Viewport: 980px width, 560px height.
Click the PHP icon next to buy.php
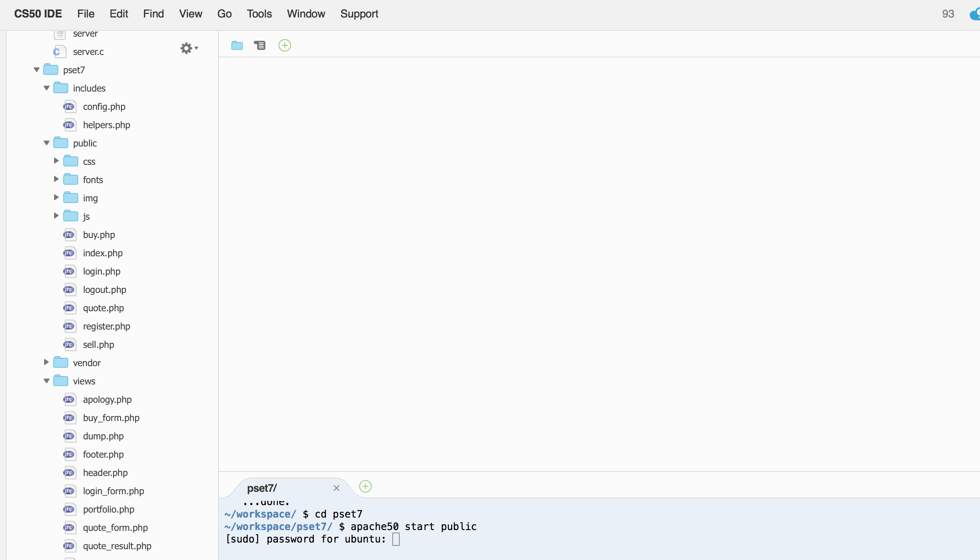pyautogui.click(x=69, y=234)
